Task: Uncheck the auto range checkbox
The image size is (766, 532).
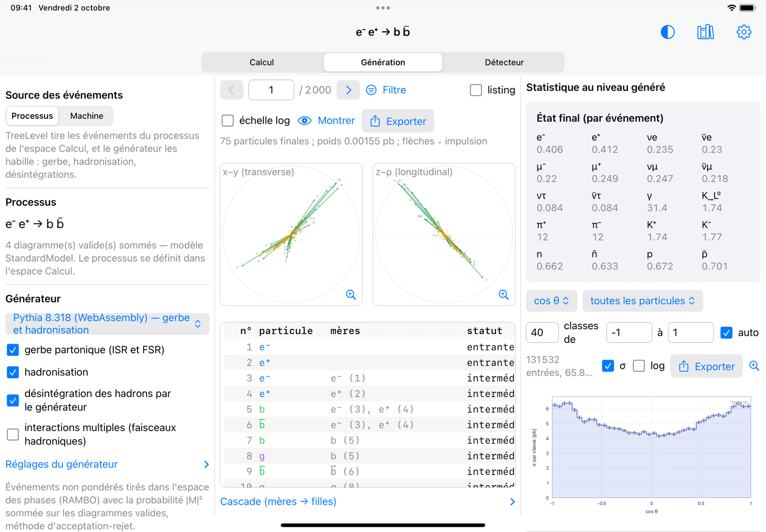Action: coord(726,332)
